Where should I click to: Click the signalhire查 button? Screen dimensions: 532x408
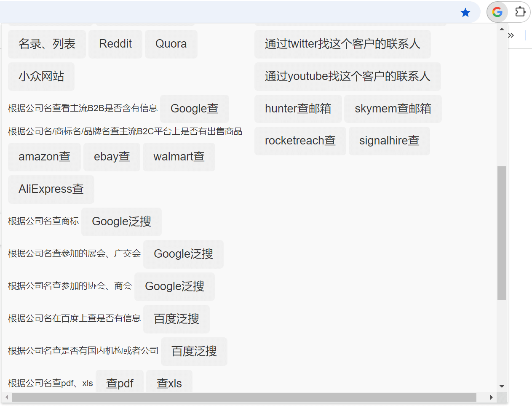[389, 141]
